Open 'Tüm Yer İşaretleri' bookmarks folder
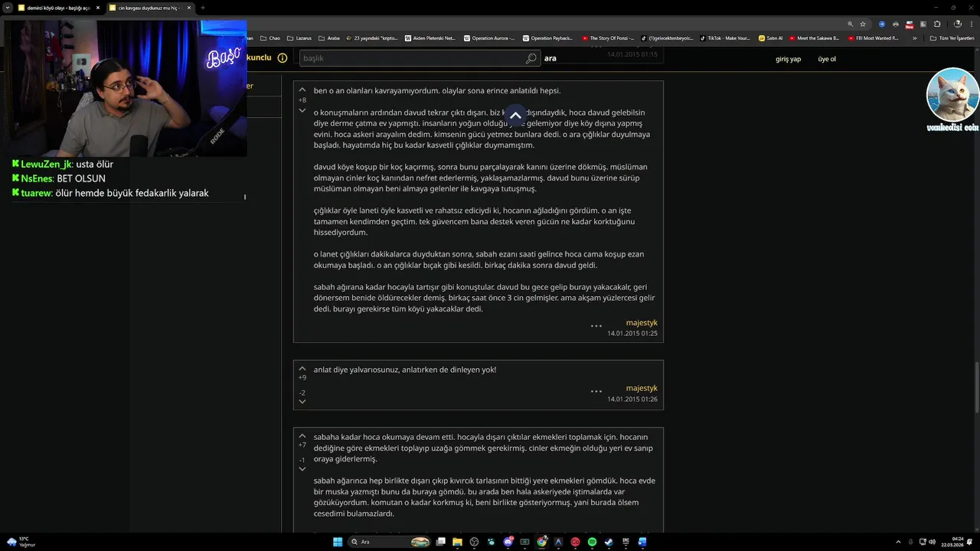 point(952,38)
